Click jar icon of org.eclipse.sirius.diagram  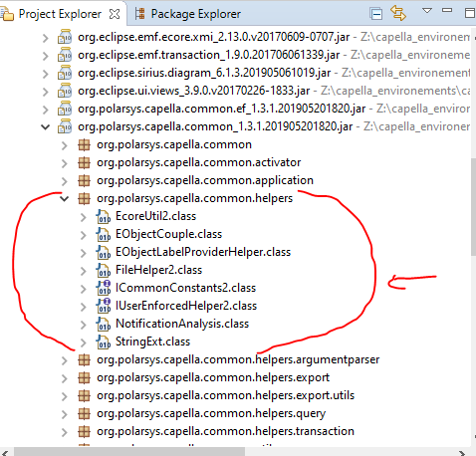pyautogui.click(x=65, y=73)
